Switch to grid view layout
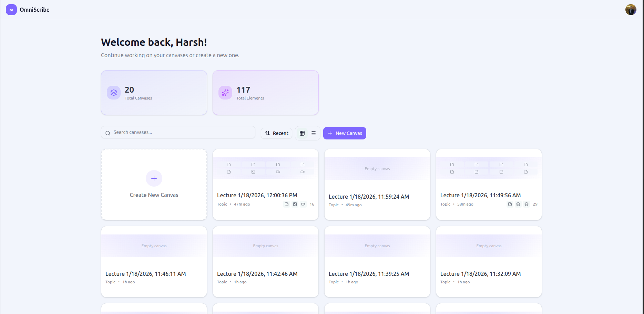The image size is (644, 314). click(x=302, y=133)
